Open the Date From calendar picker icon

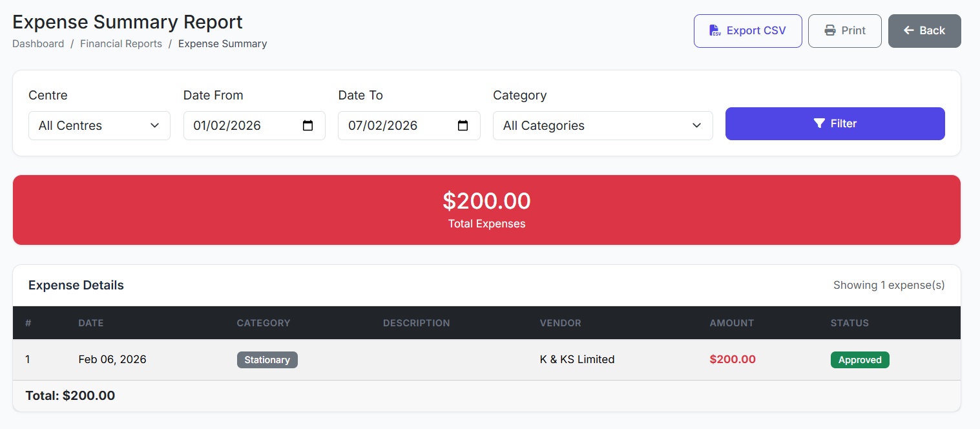[308, 125]
